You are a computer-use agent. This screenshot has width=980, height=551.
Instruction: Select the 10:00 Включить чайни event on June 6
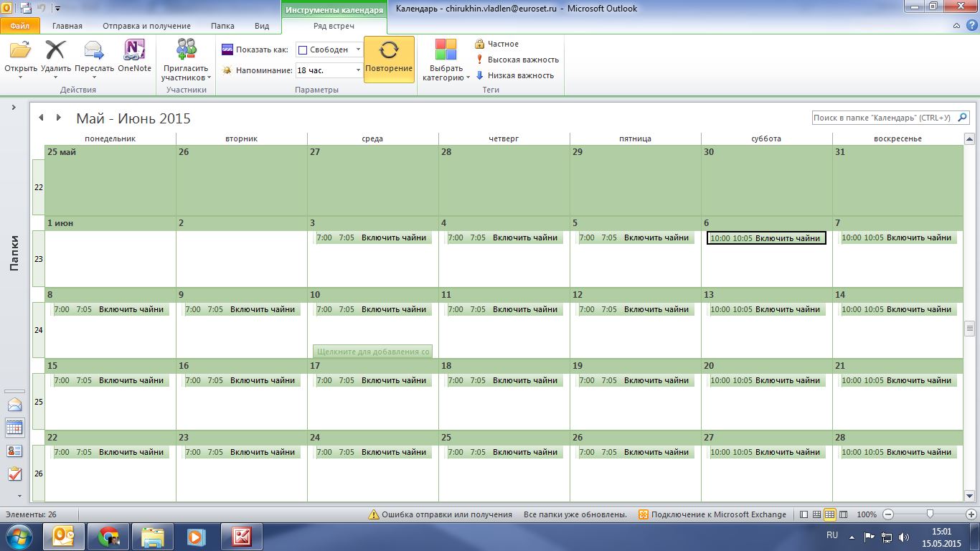pyautogui.click(x=766, y=238)
